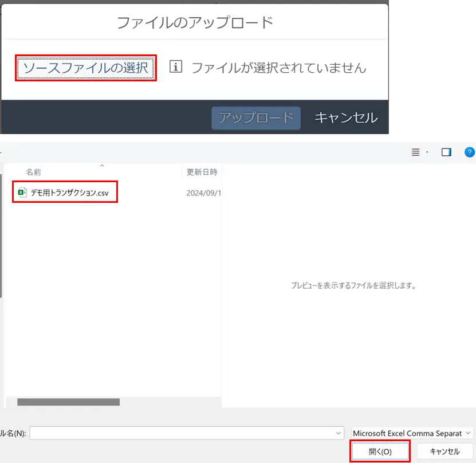Expand the view options dropdown arrow
This screenshot has width=476, height=463.
pyautogui.click(x=427, y=152)
